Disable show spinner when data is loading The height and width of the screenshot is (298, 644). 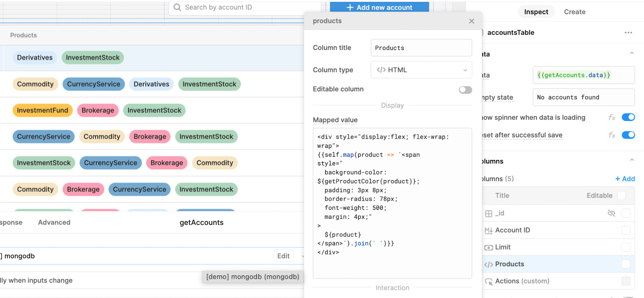628,117
